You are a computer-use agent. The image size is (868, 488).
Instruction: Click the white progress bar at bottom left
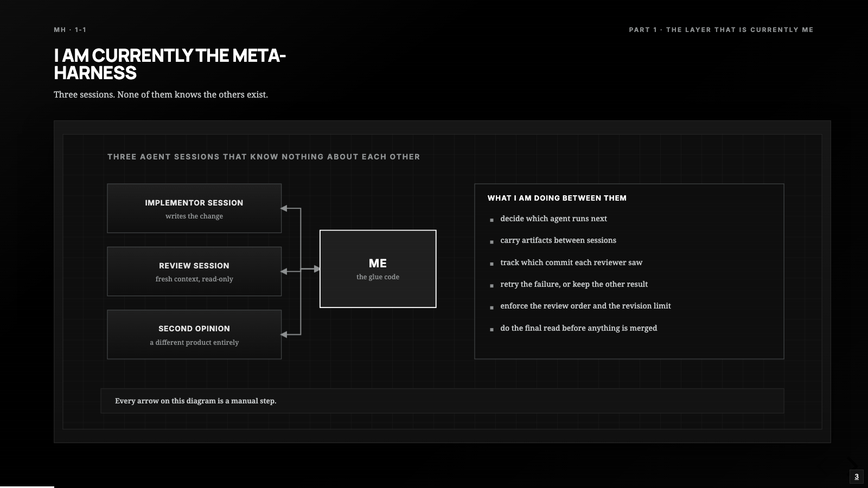click(x=27, y=487)
